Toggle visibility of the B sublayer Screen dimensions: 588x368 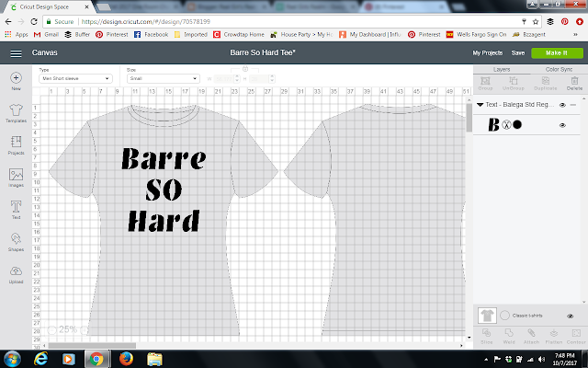click(562, 125)
